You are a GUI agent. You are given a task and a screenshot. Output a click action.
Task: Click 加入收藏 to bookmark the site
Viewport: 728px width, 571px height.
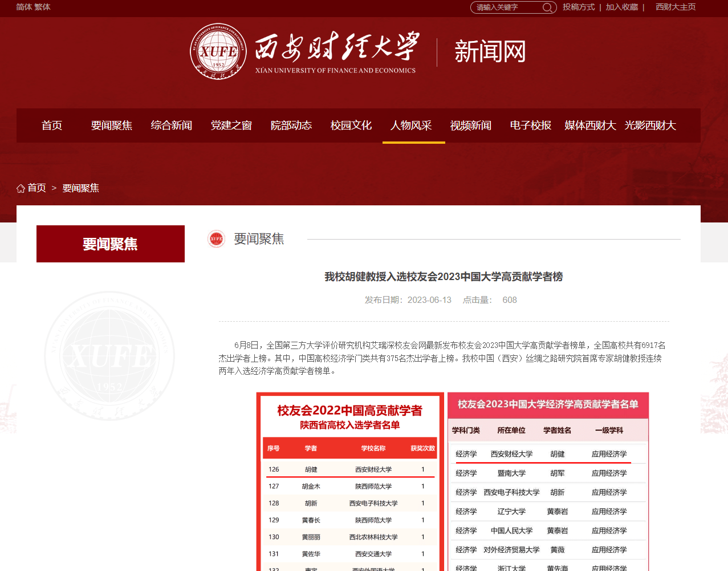(622, 7)
